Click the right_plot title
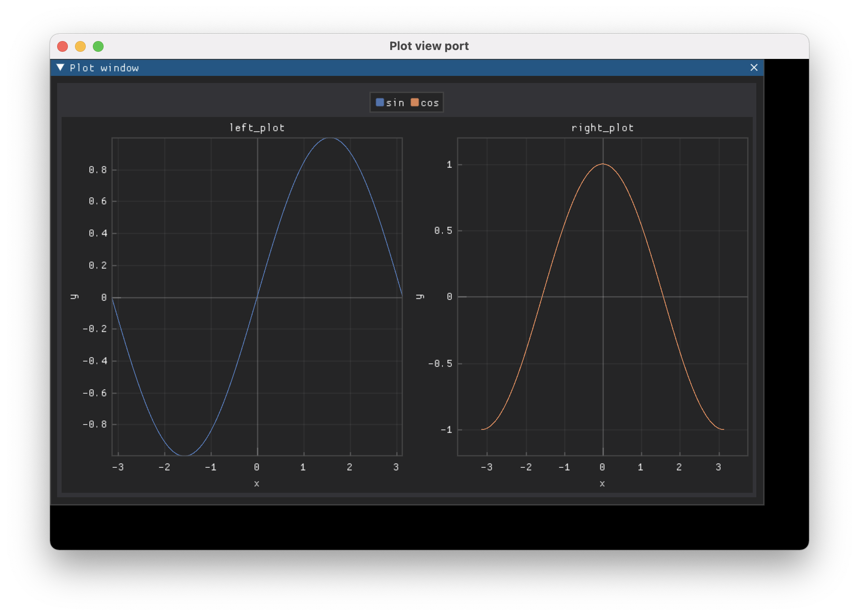The width and height of the screenshot is (859, 616). 602,128
